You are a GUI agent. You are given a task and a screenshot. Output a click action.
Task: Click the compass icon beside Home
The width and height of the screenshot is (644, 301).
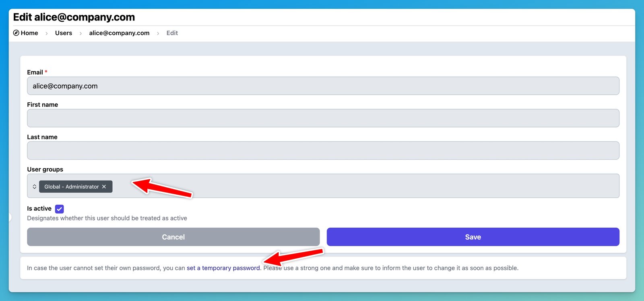point(16,33)
